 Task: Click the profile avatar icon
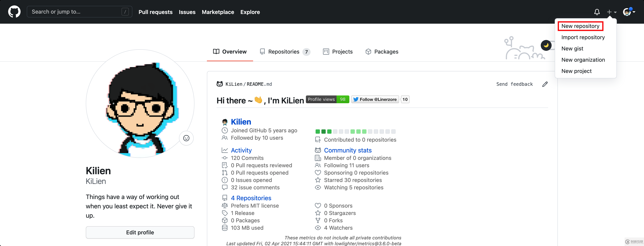[x=628, y=11]
